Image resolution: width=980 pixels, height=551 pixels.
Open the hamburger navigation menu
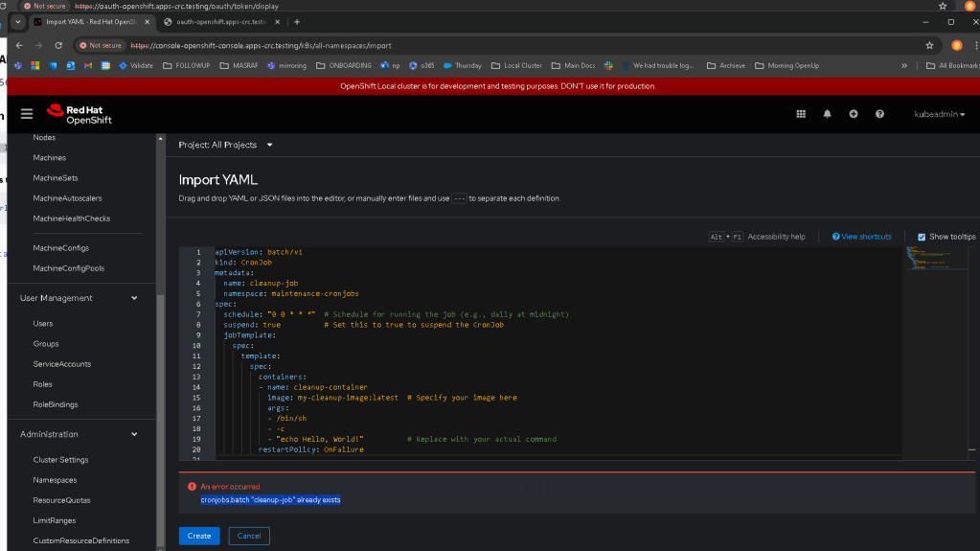(x=26, y=114)
